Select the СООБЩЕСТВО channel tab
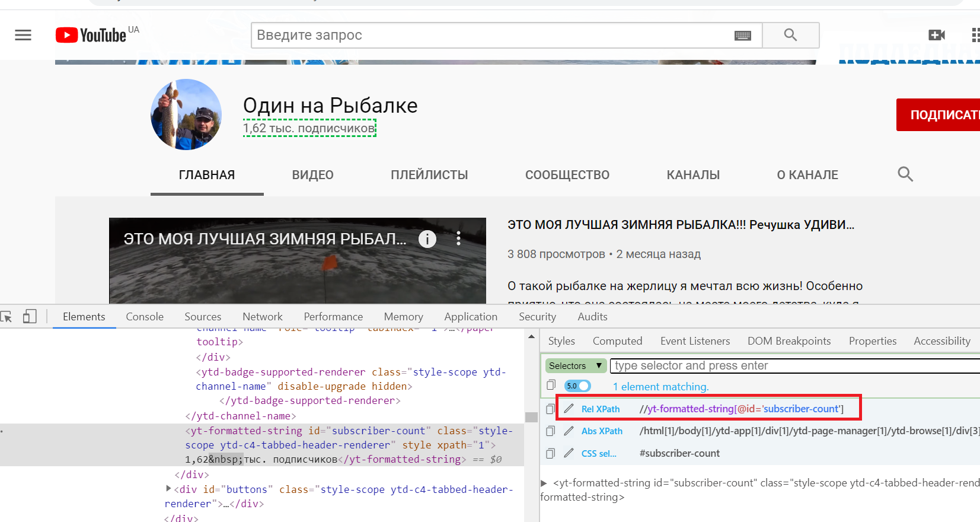Screen dimensions: 980x522 pos(567,175)
